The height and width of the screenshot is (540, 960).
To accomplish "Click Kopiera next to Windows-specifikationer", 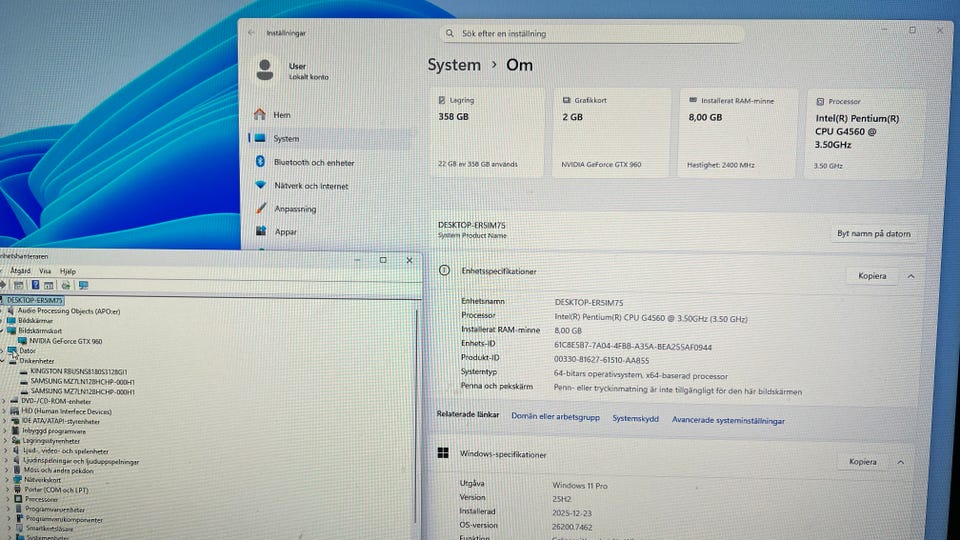I will [863, 462].
